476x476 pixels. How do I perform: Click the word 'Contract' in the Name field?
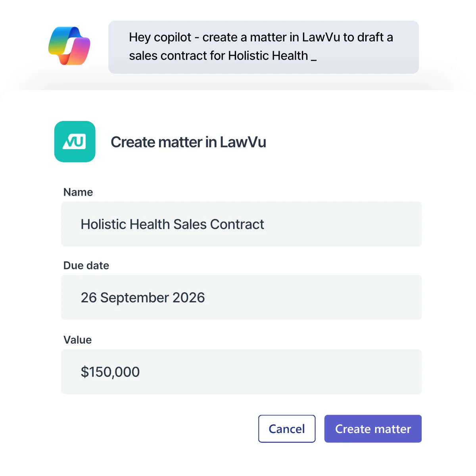[x=237, y=225]
